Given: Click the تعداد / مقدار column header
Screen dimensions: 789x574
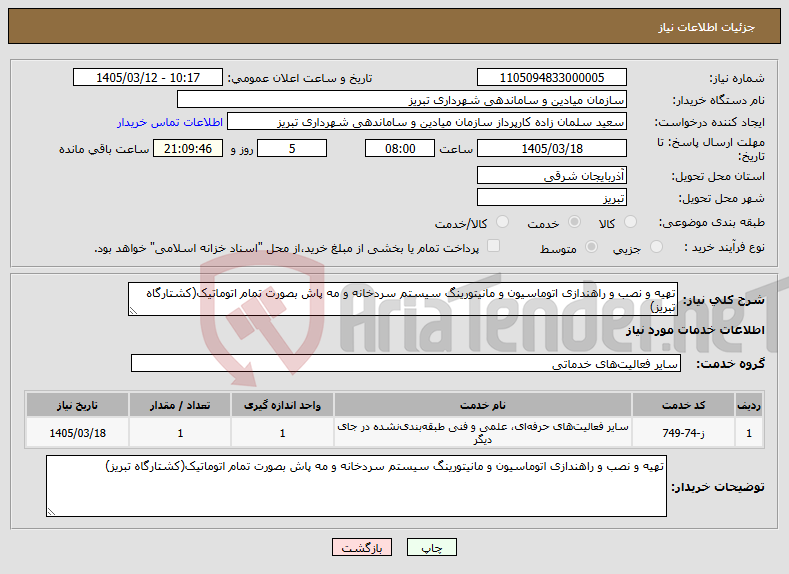Looking at the screenshot, I should click(180, 405).
